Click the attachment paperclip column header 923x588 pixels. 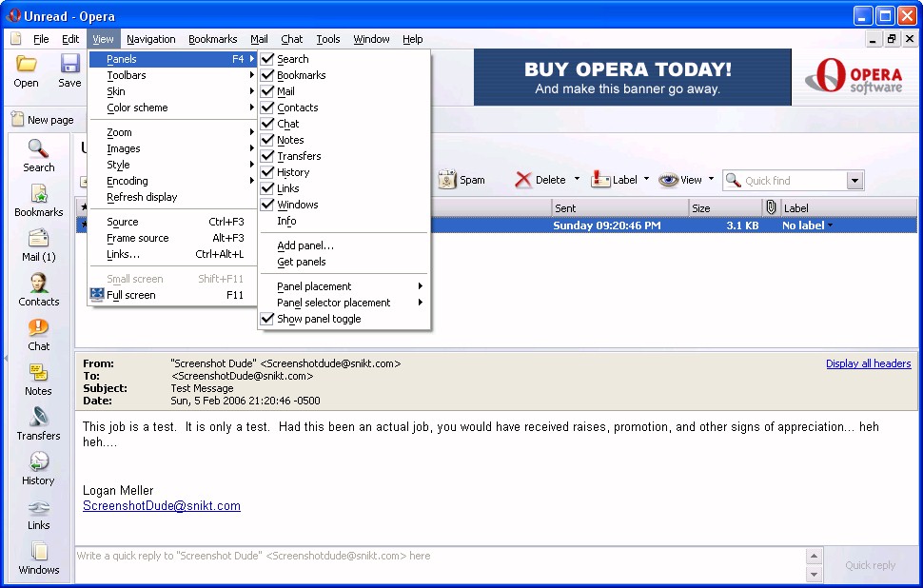tap(771, 207)
